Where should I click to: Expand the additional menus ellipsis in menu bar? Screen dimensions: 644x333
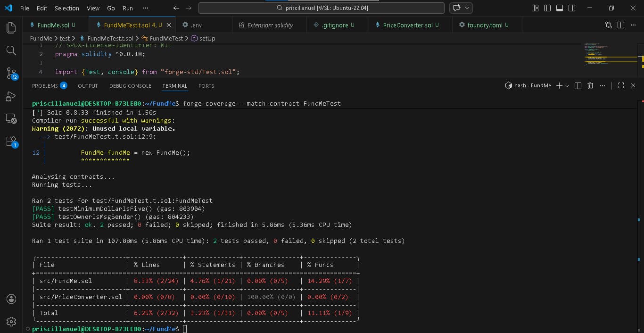click(145, 8)
